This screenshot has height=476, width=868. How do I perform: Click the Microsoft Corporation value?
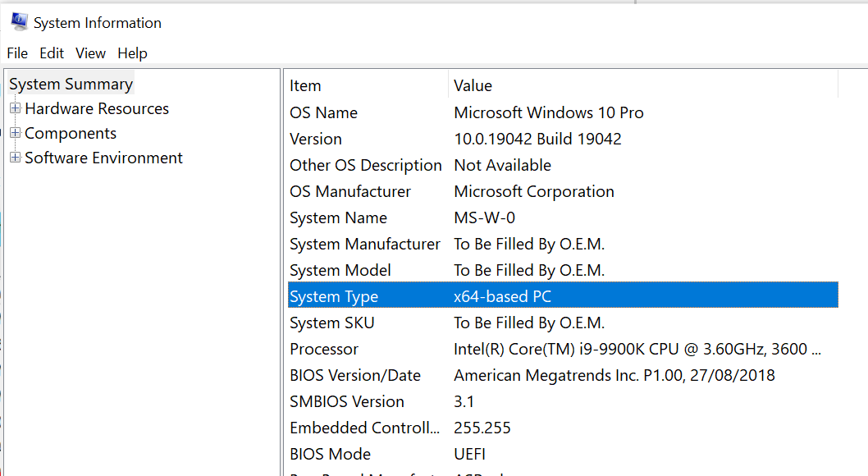click(x=534, y=191)
